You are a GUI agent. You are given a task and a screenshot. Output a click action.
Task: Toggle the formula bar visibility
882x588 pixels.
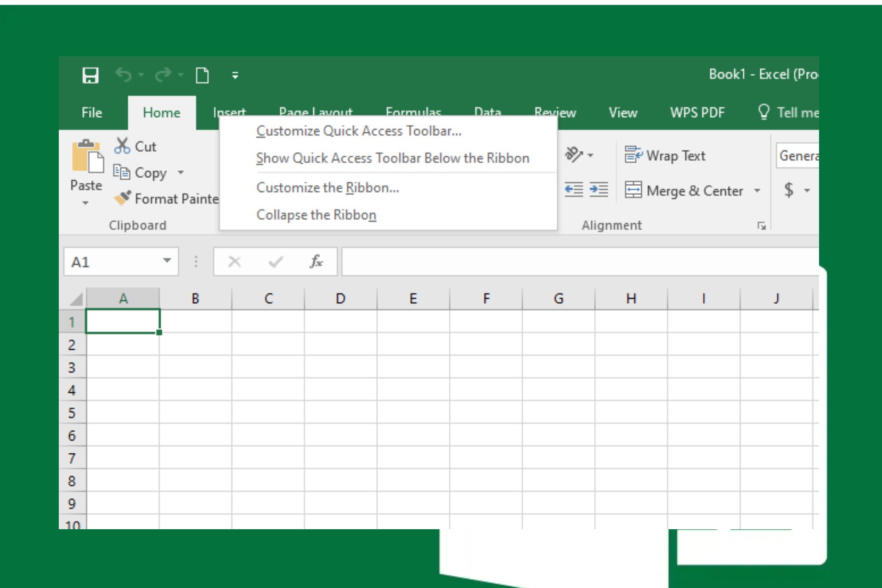pos(620,112)
